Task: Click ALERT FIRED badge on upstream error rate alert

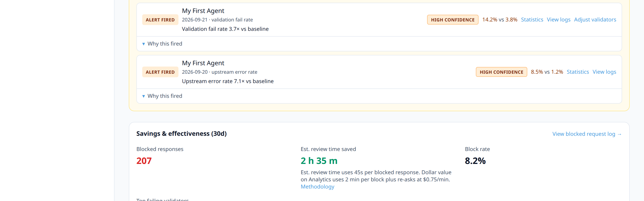Action: click(160, 72)
